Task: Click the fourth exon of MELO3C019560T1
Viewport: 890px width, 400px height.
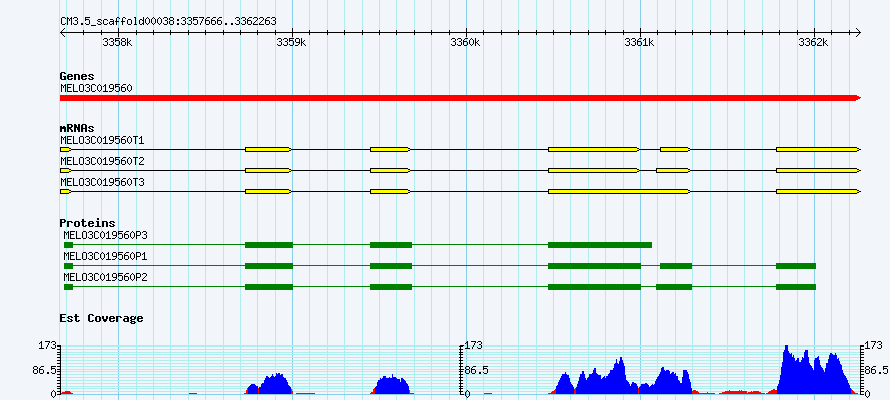Action: tap(594, 149)
